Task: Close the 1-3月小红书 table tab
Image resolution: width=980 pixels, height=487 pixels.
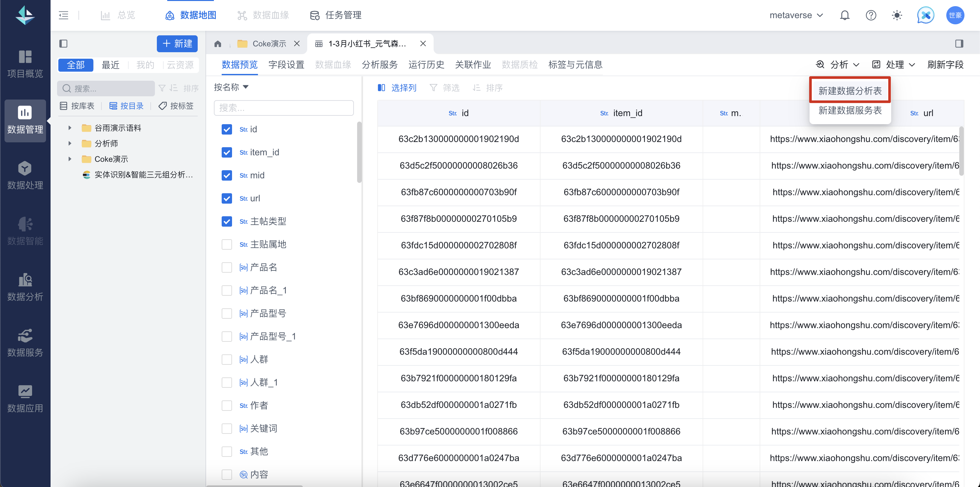Action: (x=423, y=43)
